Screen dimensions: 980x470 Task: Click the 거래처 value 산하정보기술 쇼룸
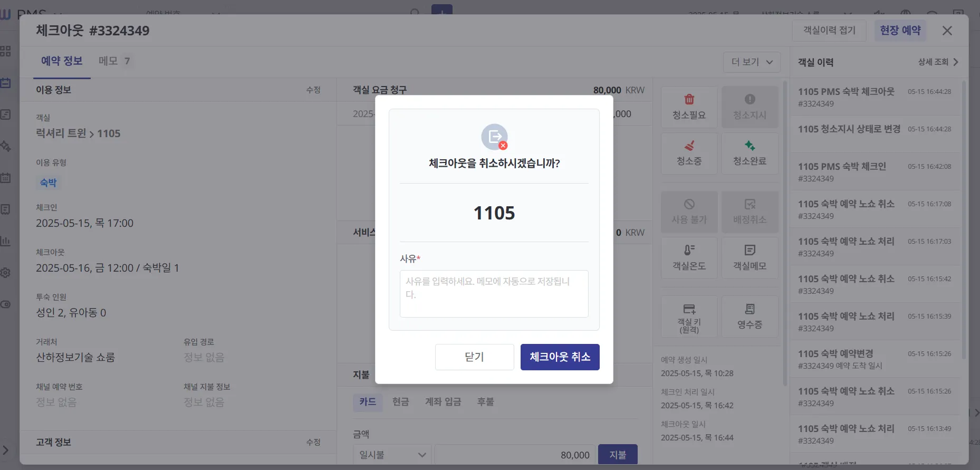[x=75, y=358]
